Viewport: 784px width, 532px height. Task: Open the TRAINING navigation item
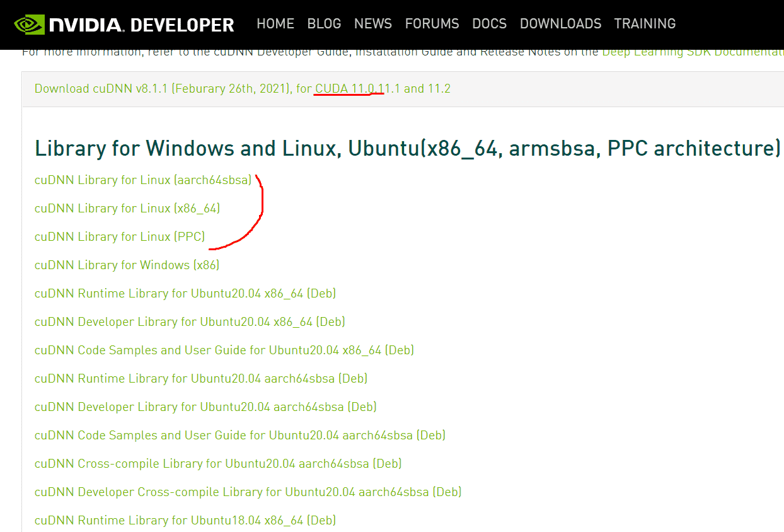[645, 24]
